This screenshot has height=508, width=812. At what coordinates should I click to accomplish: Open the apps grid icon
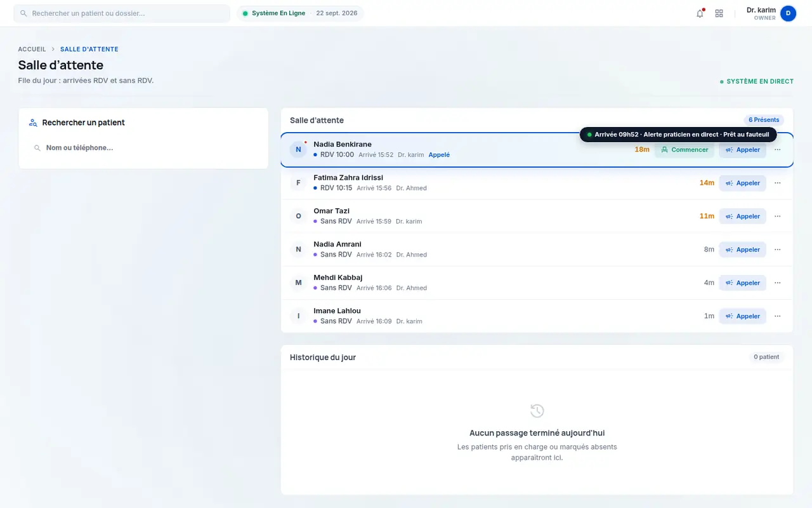click(719, 13)
